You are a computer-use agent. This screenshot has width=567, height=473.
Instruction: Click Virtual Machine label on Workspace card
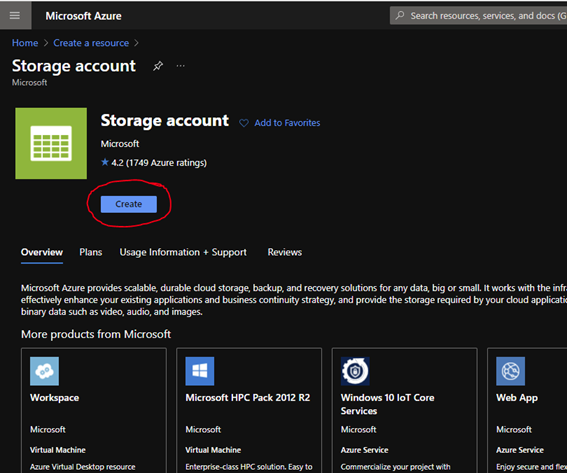[58, 450]
